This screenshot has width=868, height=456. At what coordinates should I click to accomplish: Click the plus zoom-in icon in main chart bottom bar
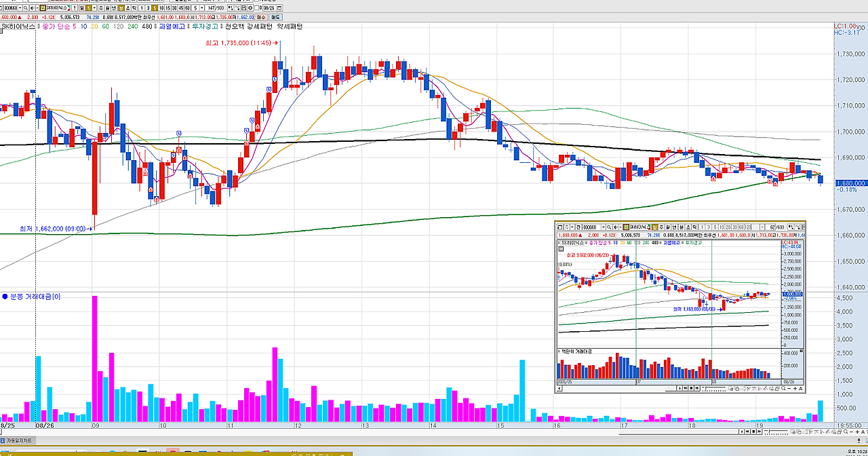[857, 432]
